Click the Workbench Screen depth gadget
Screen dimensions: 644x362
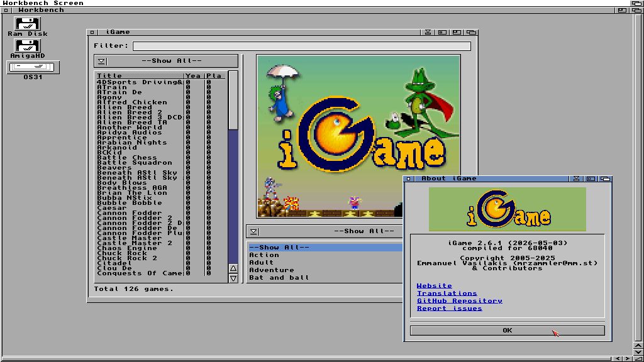(x=636, y=3)
